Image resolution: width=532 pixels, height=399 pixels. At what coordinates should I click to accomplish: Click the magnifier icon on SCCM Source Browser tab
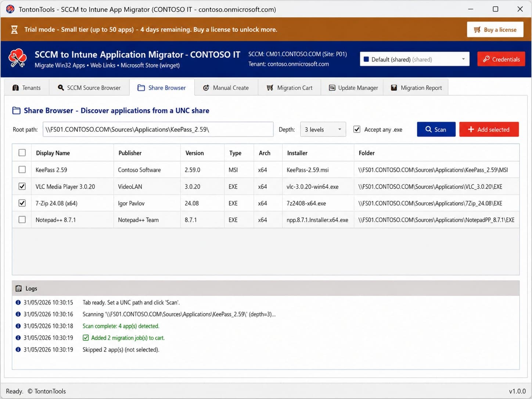[x=61, y=88]
